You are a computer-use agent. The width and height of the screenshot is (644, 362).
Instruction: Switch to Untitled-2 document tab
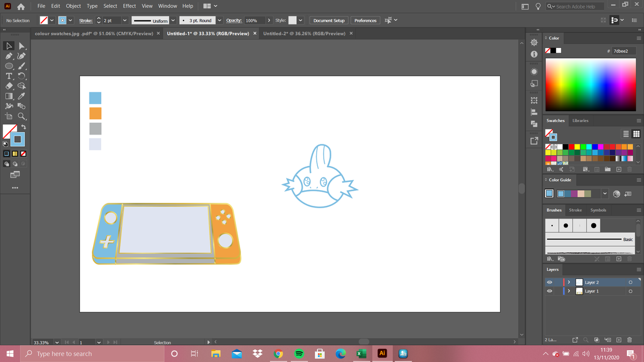[304, 34]
